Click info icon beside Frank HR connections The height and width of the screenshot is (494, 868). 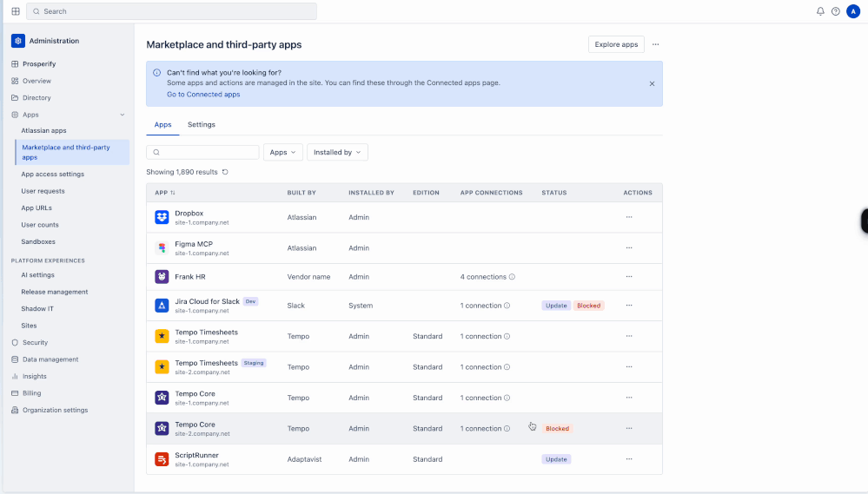(x=512, y=277)
